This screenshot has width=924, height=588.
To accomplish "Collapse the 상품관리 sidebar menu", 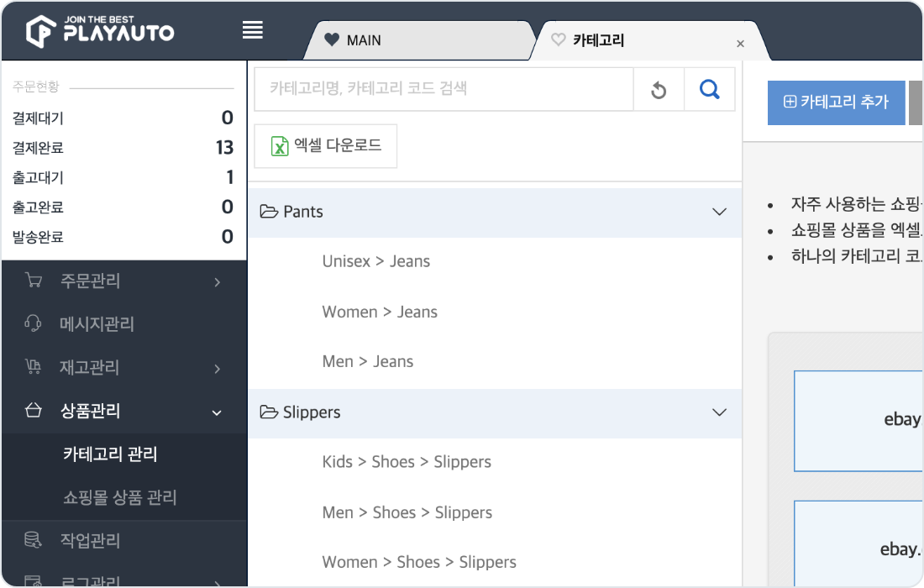I will [x=217, y=412].
